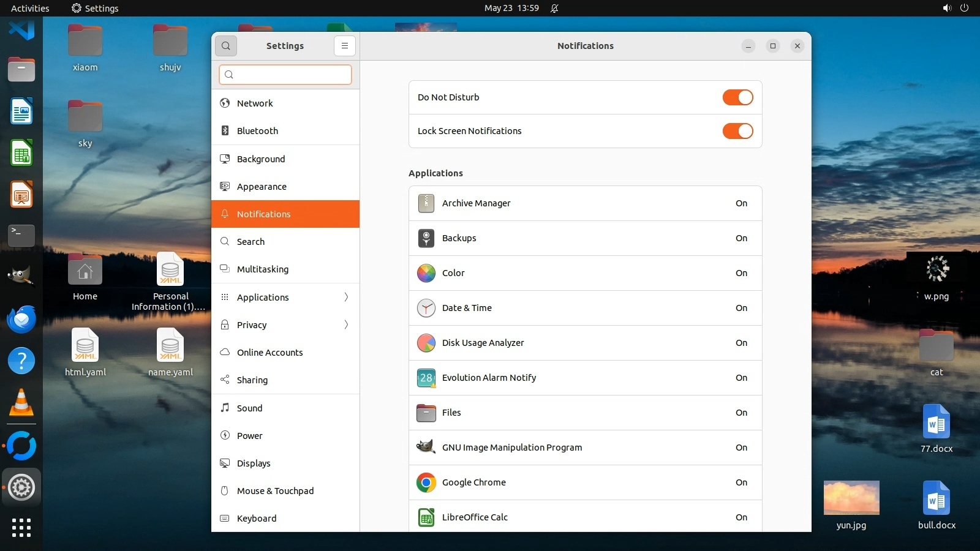Open the Settings hamburger menu

pos(345,46)
